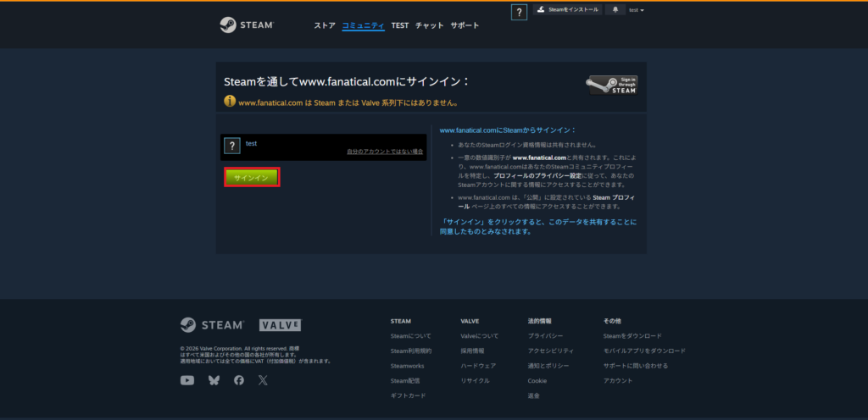Open the Bluesky butterfly icon in footer

[x=214, y=380]
